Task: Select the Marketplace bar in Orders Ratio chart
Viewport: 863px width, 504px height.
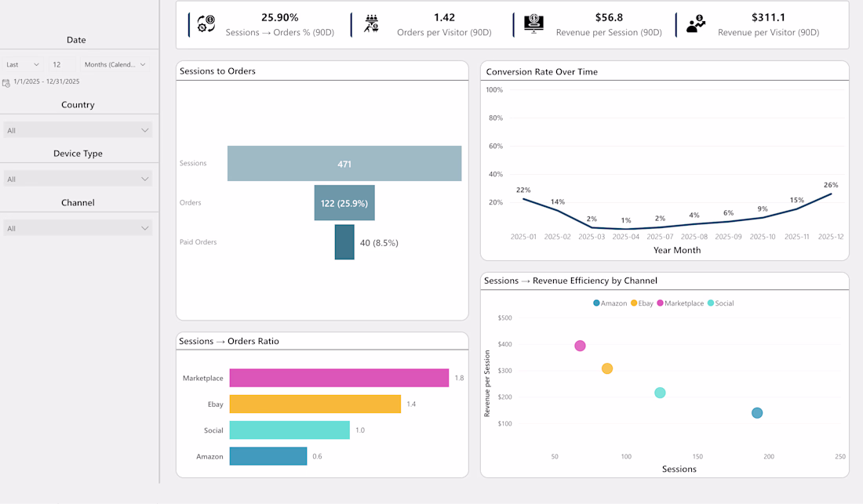Action: point(339,378)
